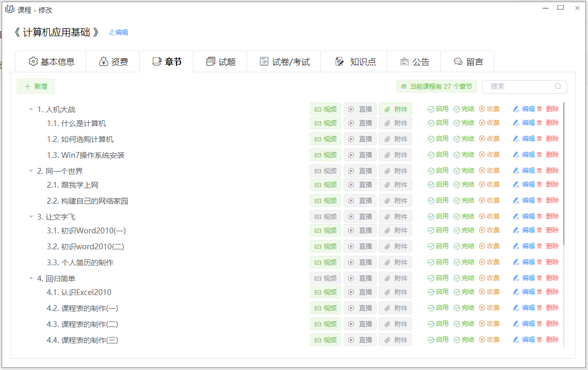Open 直播 for 3.3. 个人简历的制作
The width and height of the screenshot is (588, 370).
[360, 262]
